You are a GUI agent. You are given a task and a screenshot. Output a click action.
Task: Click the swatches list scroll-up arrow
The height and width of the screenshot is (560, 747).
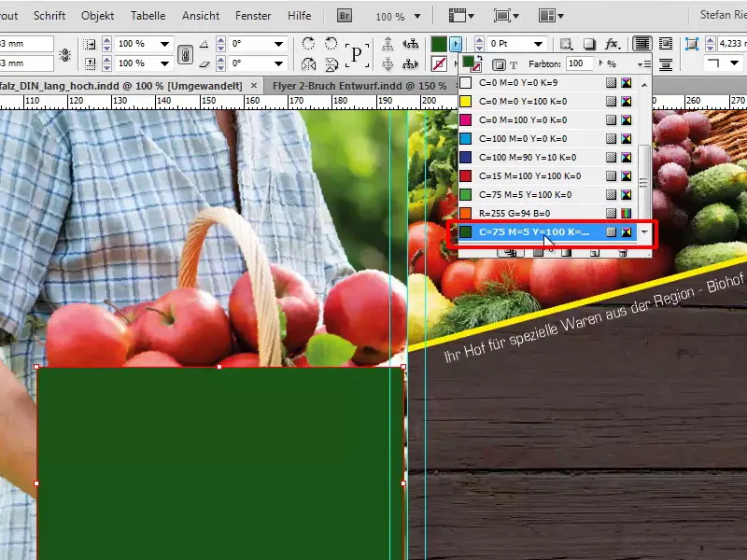click(644, 85)
